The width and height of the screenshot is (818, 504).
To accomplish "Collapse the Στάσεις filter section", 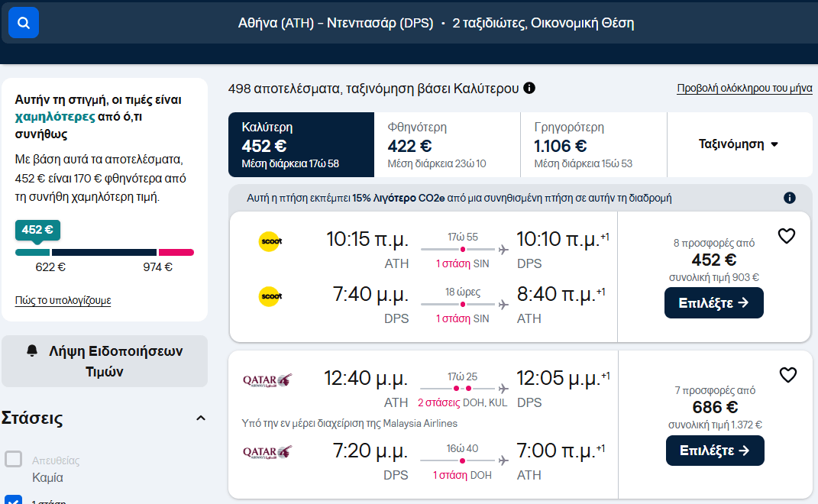I will pos(201,418).
